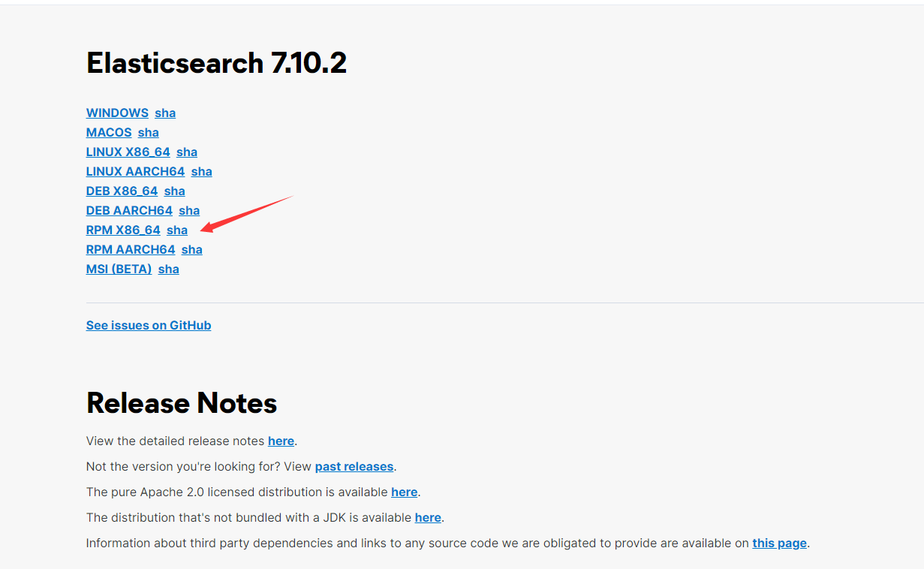Open the distribution without bundled JDK
The height and width of the screenshot is (569, 924).
(428, 517)
